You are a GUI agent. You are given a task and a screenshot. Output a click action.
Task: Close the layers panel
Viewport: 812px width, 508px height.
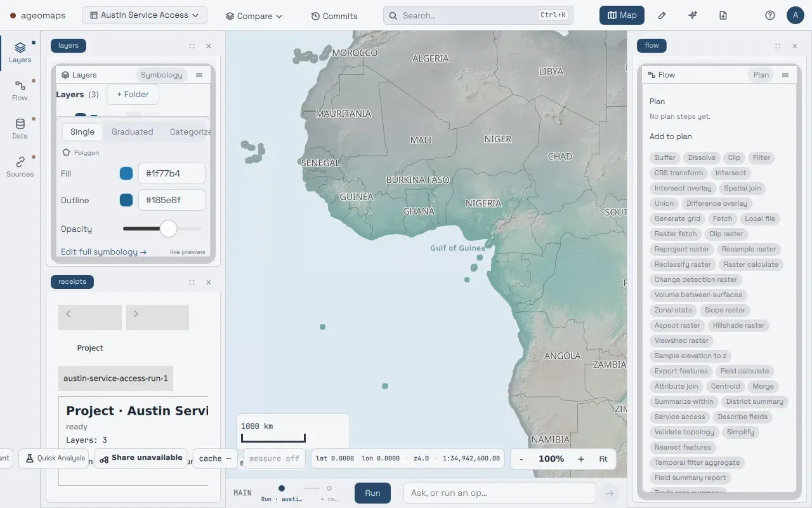pyautogui.click(x=209, y=46)
